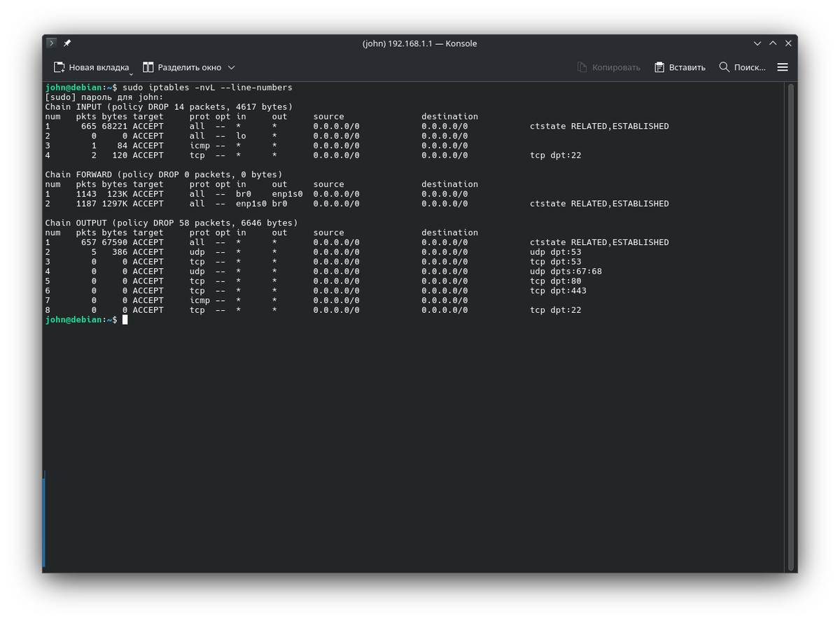840x623 pixels.
Task: Click the 'lo' interface in INPUT rule 2
Action: coord(241,136)
